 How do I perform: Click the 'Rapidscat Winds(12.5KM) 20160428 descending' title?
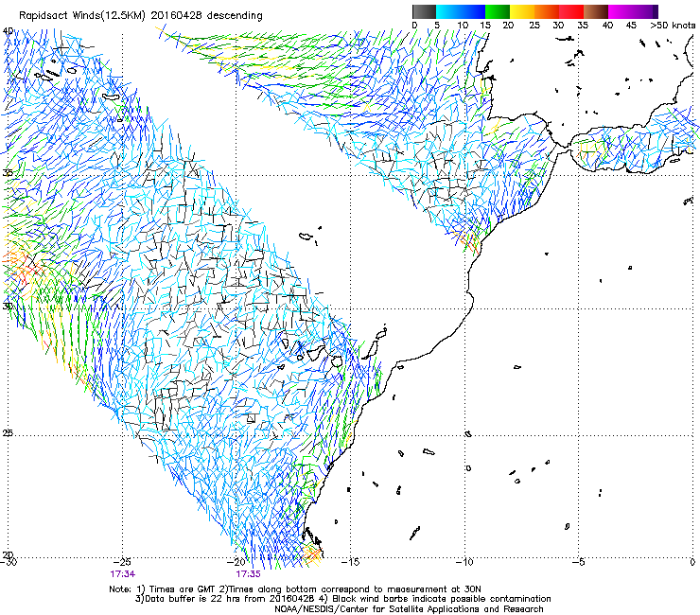[141, 16]
